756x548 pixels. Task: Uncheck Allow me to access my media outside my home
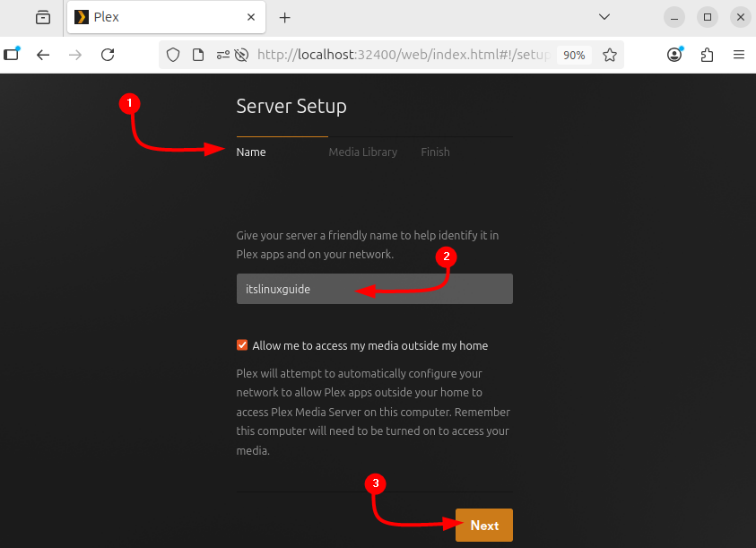click(x=242, y=345)
